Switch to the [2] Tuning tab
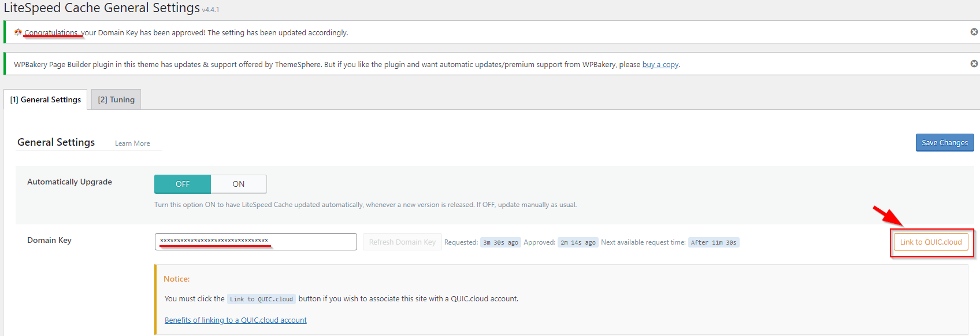The image size is (980, 336). tap(116, 99)
